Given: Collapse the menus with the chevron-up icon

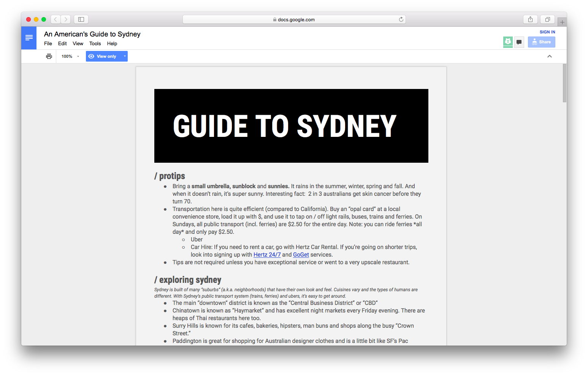Looking at the screenshot, I should coord(549,56).
